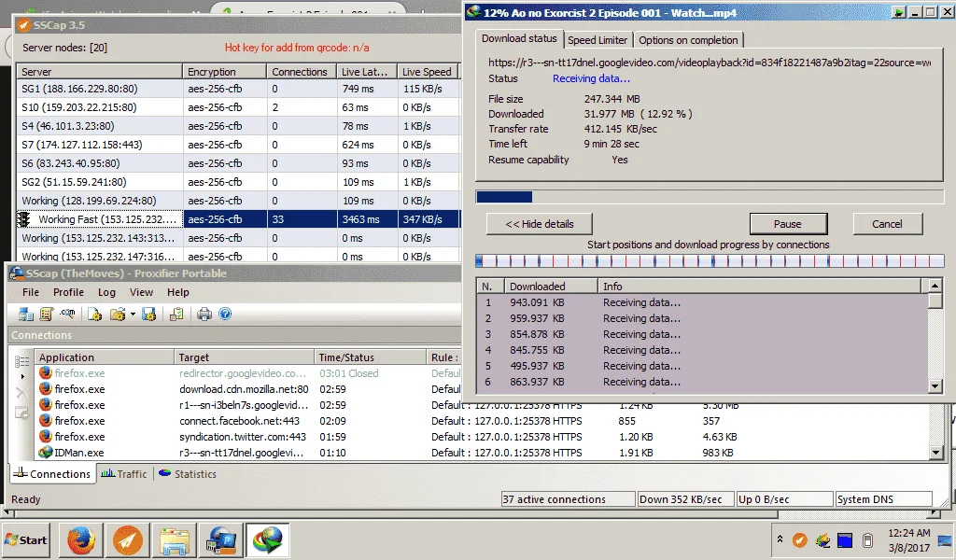Open Windows Explorer from the taskbar

coord(174,540)
